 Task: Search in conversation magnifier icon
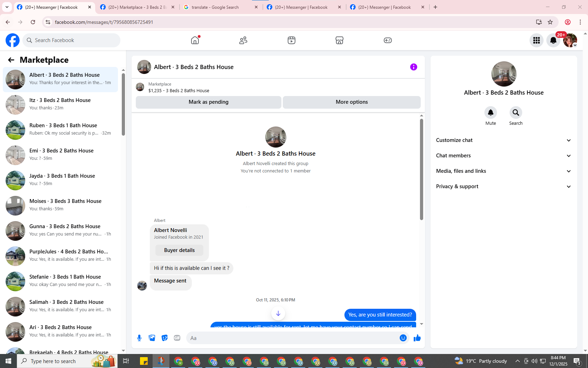point(516,113)
